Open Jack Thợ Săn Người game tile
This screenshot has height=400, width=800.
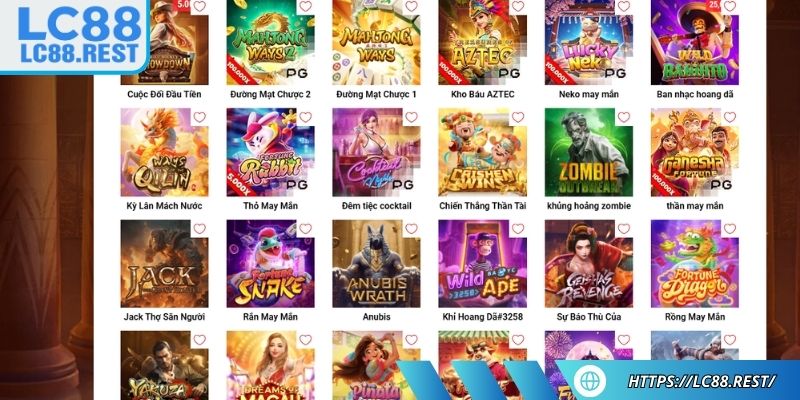[x=164, y=264]
